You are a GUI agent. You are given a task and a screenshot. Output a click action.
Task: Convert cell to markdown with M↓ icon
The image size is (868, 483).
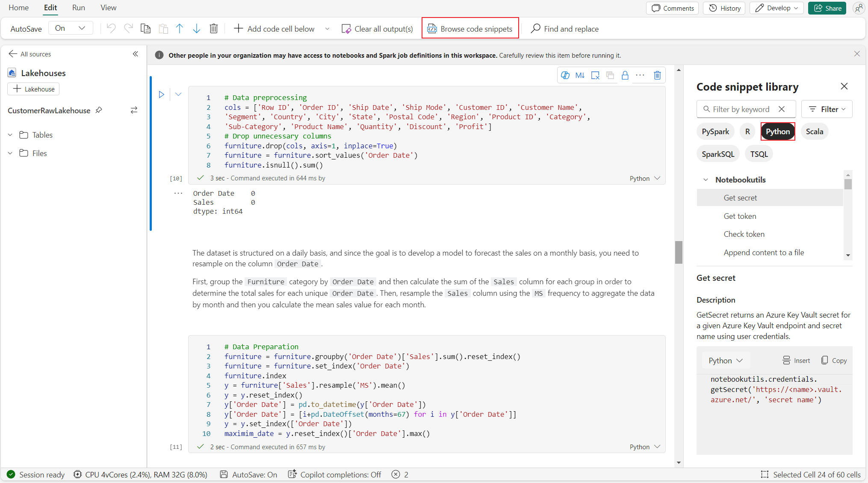point(580,76)
